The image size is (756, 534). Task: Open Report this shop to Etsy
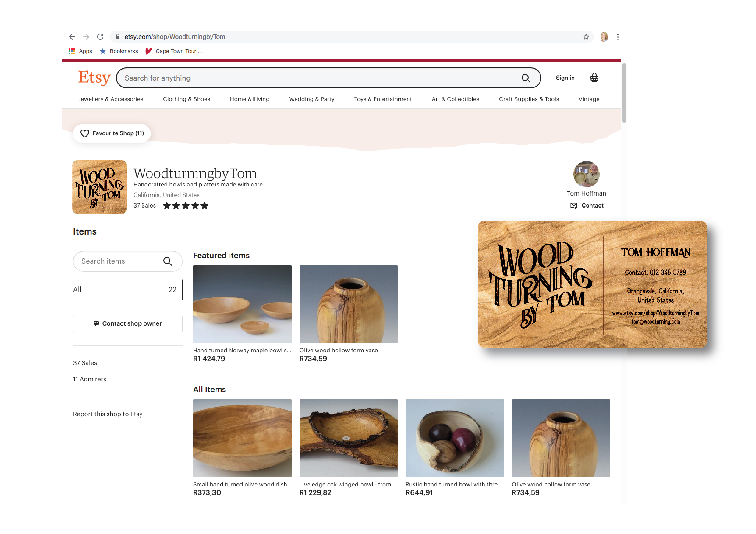pos(108,414)
